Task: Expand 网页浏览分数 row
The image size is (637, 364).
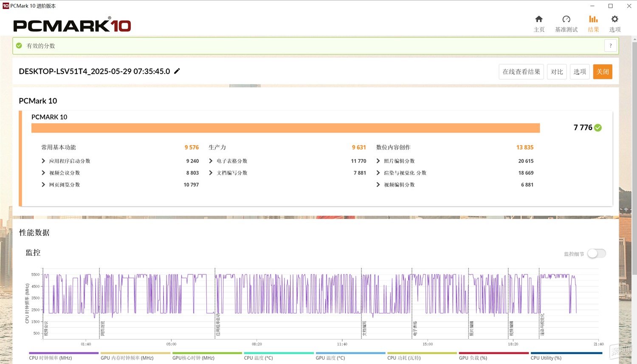Action: 43,185
